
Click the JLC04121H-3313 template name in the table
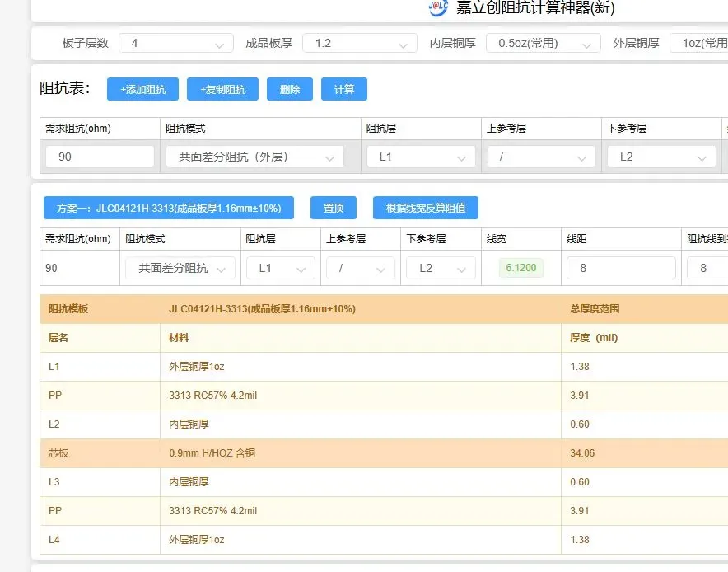[262, 309]
